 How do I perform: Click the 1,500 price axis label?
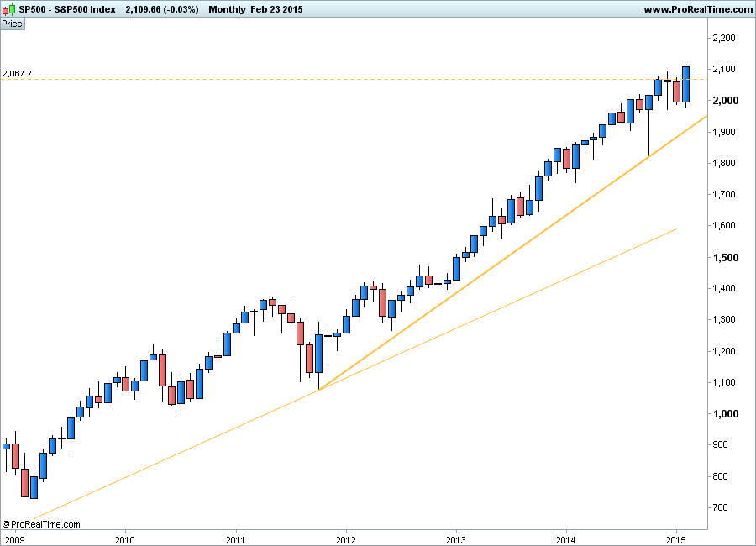pos(726,258)
